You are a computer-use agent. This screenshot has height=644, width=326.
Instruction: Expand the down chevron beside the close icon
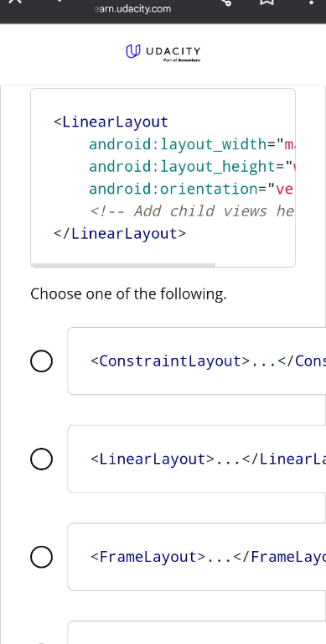pyautogui.click(x=60, y=1)
